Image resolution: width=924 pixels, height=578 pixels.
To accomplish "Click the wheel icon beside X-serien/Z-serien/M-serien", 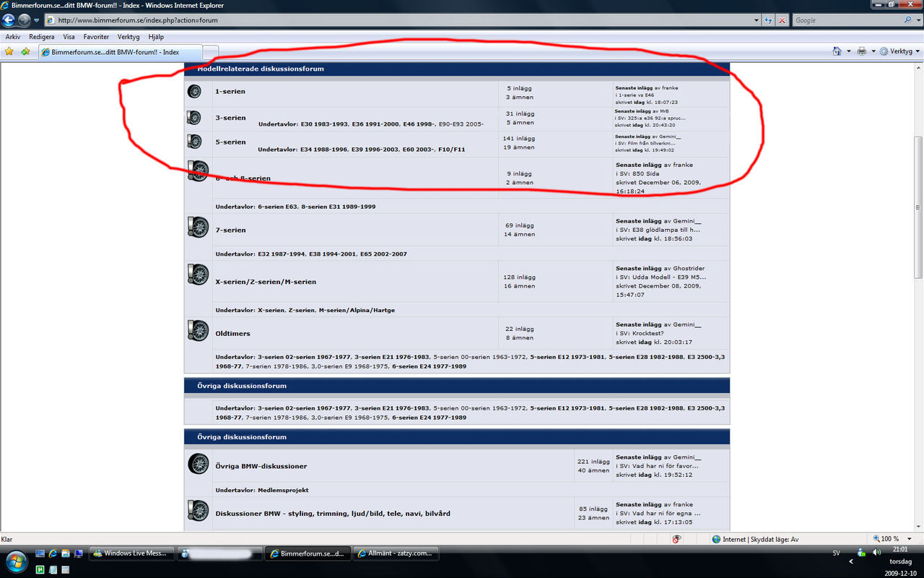I will (198, 275).
